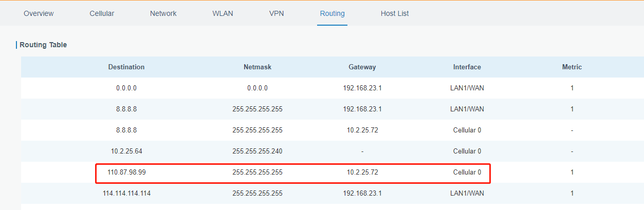Open the VPN tab
Screen dimensions: 644x210
[x=276, y=13]
